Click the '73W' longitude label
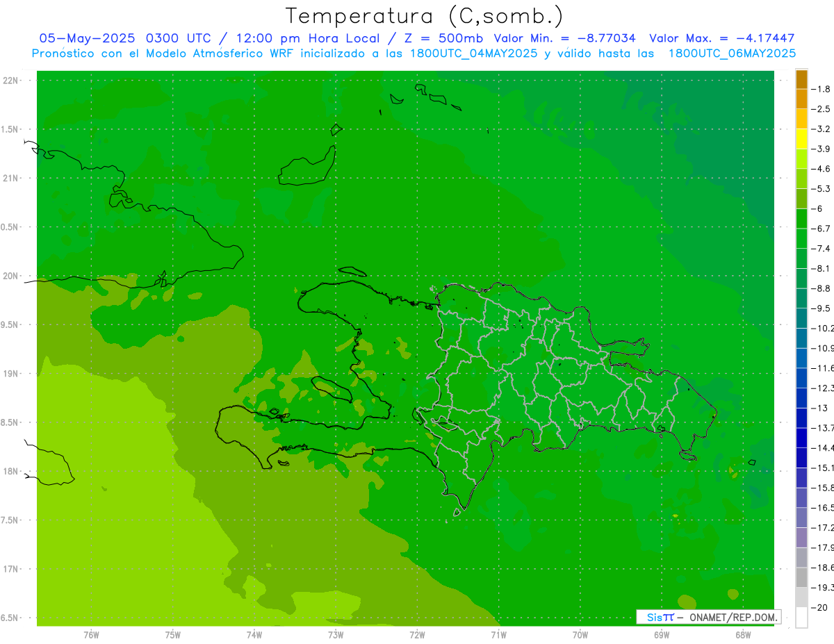 coord(336,634)
